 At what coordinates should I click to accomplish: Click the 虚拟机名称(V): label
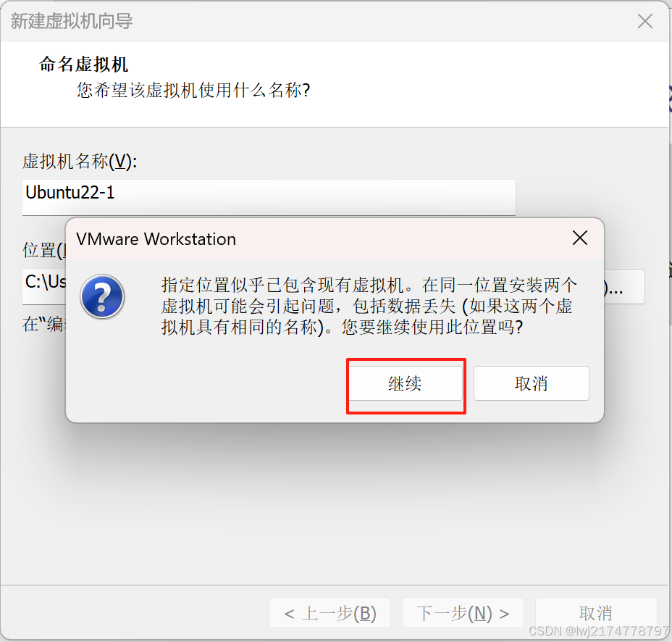(80, 162)
